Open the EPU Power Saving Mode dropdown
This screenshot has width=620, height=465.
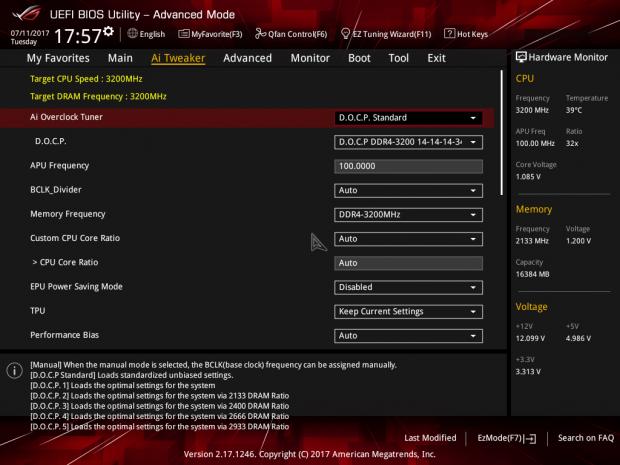pos(408,287)
